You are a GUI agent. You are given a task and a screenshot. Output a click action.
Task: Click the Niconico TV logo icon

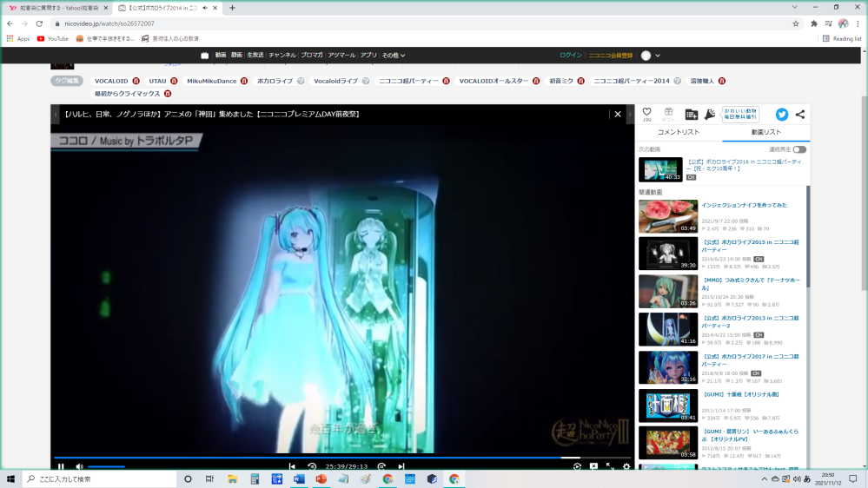[x=205, y=56]
